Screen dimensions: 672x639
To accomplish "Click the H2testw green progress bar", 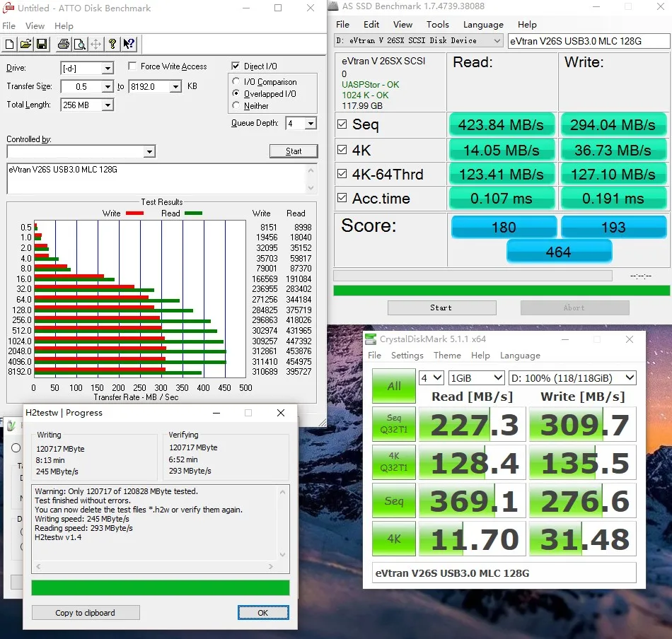I will click(x=161, y=587).
